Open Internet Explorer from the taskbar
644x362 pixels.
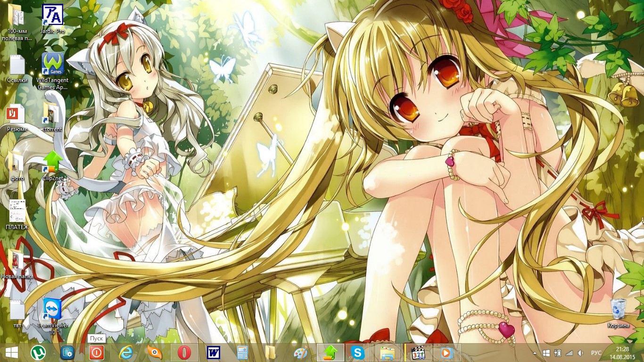pyautogui.click(x=126, y=353)
